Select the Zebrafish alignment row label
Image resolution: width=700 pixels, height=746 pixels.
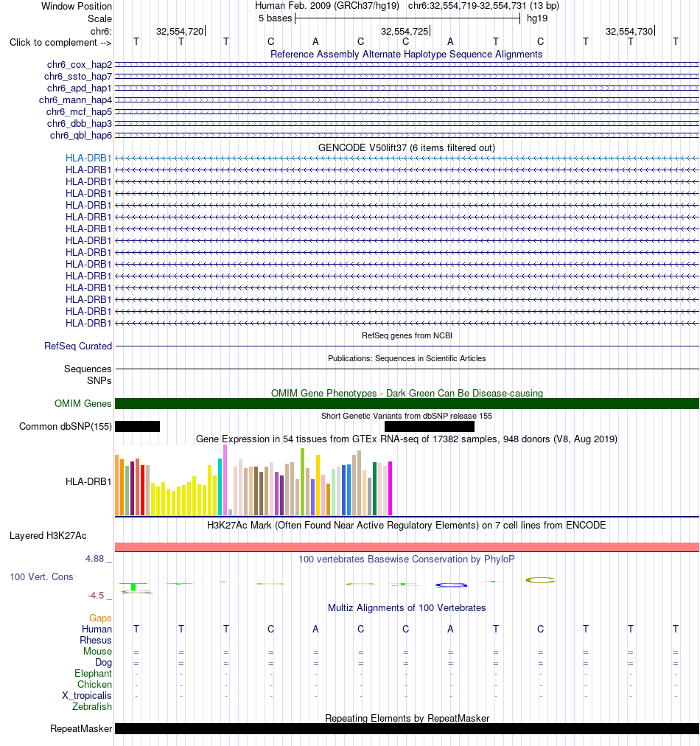coord(92,707)
